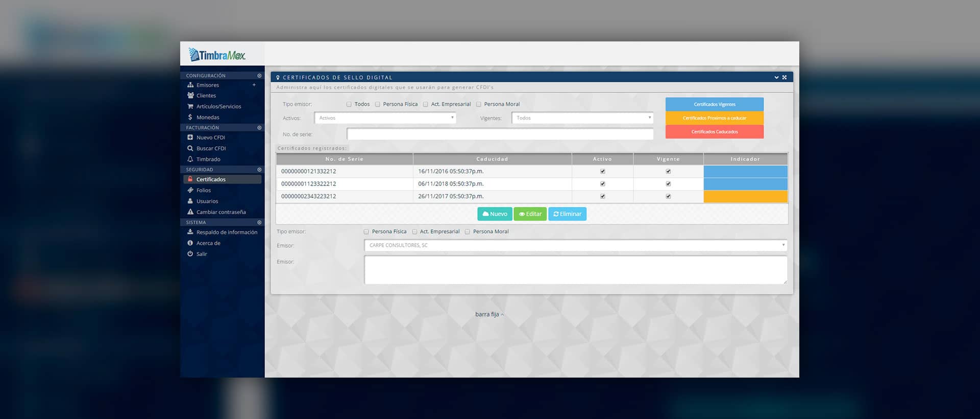The width and height of the screenshot is (980, 419).
Task: Click the Editar button
Action: tap(530, 214)
